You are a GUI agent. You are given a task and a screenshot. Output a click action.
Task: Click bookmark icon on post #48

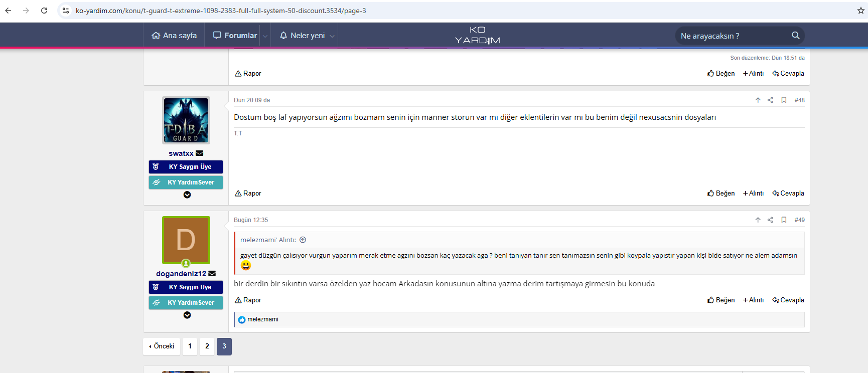[x=784, y=100]
